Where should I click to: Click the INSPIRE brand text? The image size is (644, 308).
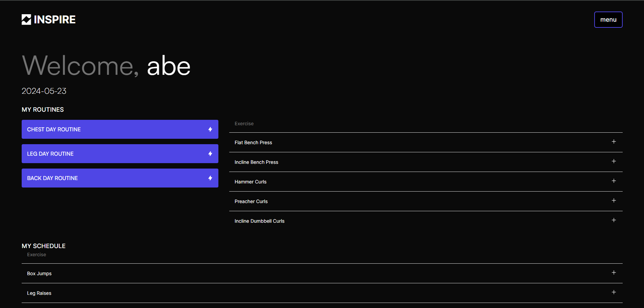(x=55, y=20)
